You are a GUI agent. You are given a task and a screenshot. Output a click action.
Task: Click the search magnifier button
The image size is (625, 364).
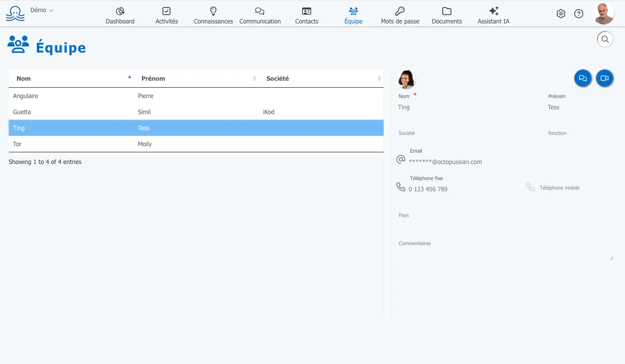(605, 39)
